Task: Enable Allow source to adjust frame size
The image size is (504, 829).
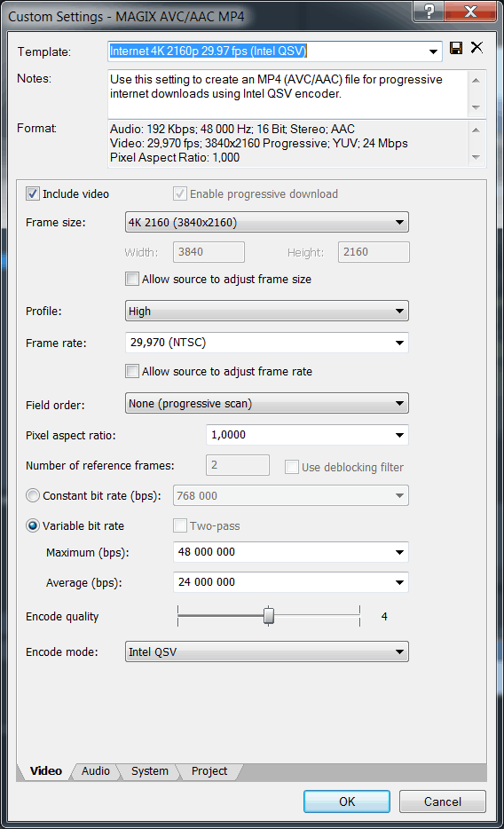Action: pos(132,279)
